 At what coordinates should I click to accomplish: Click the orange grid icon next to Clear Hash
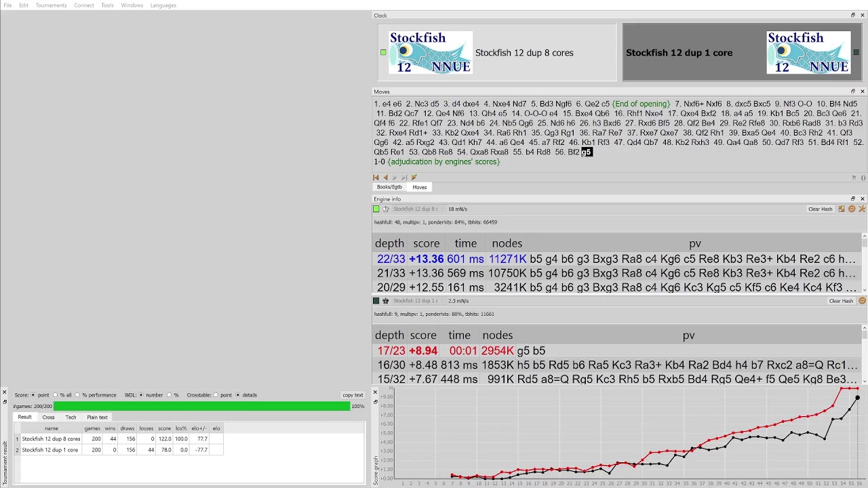pyautogui.click(x=842, y=209)
